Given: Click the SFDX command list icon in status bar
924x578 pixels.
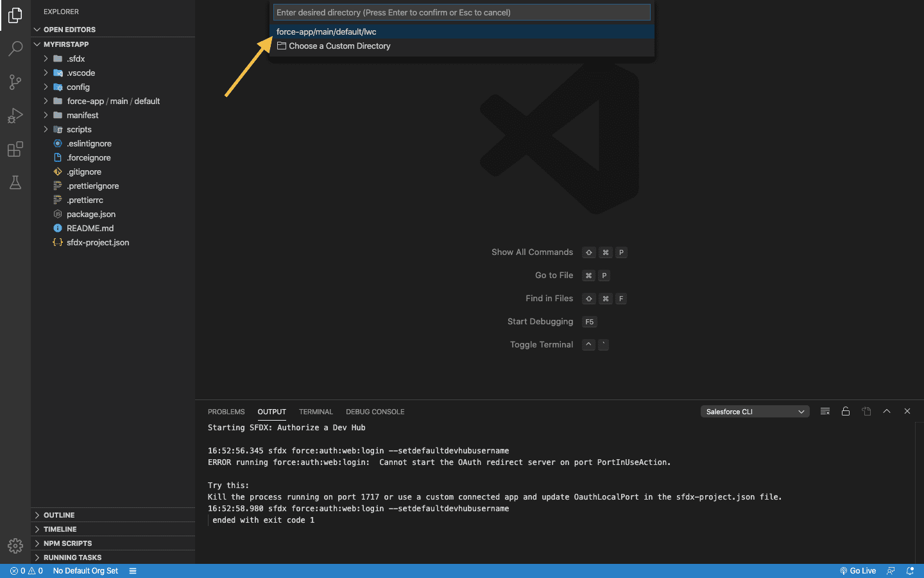Looking at the screenshot, I should (x=133, y=571).
